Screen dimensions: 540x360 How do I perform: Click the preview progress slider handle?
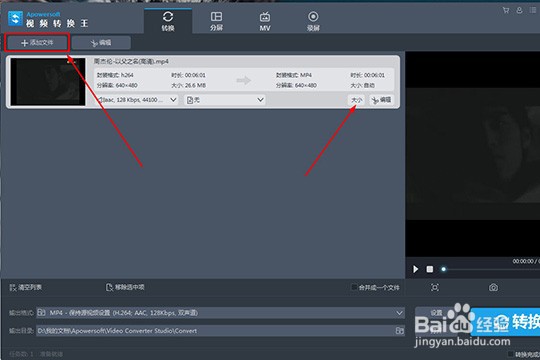click(x=444, y=269)
